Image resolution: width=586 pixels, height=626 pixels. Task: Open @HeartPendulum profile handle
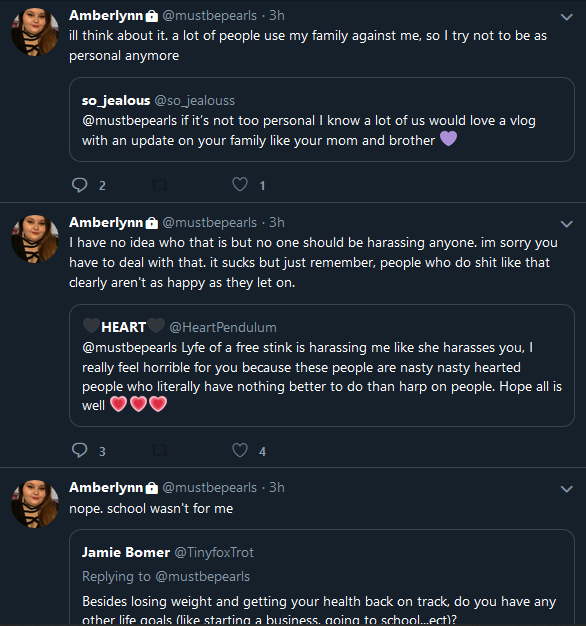pyautogui.click(x=223, y=327)
